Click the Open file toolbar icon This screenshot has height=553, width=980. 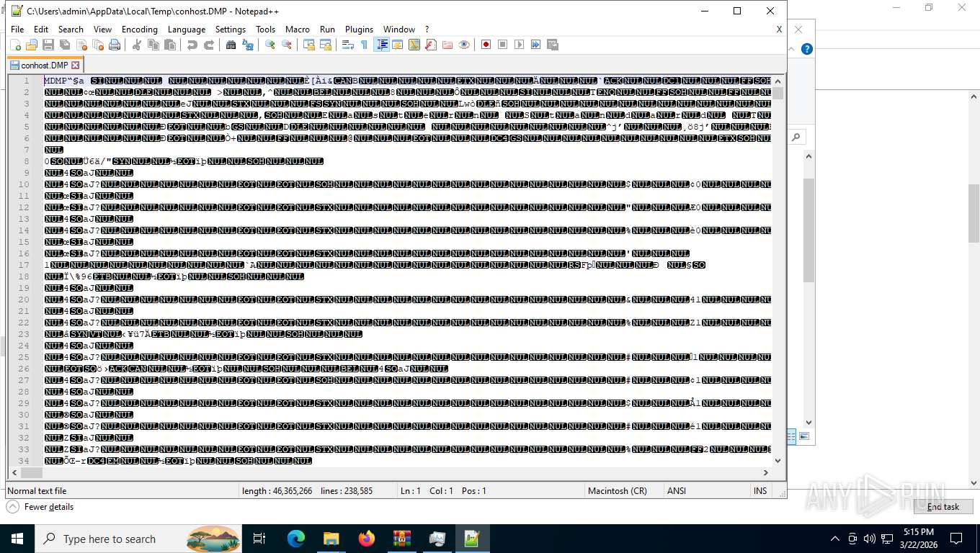32,45
